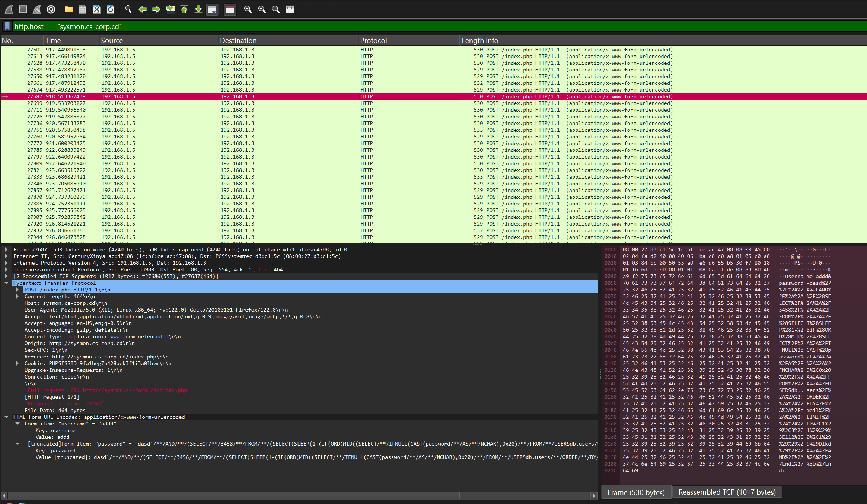Toggle auto-scroll during live capture

(212, 9)
